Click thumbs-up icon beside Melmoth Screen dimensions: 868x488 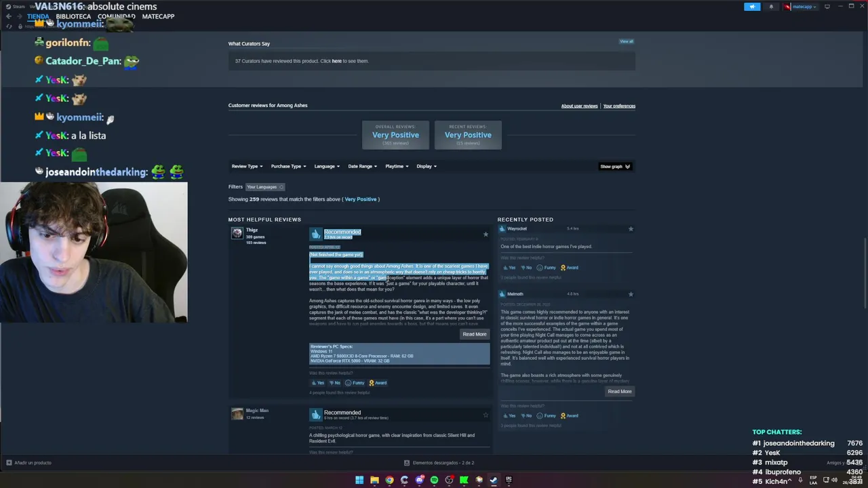click(x=502, y=294)
